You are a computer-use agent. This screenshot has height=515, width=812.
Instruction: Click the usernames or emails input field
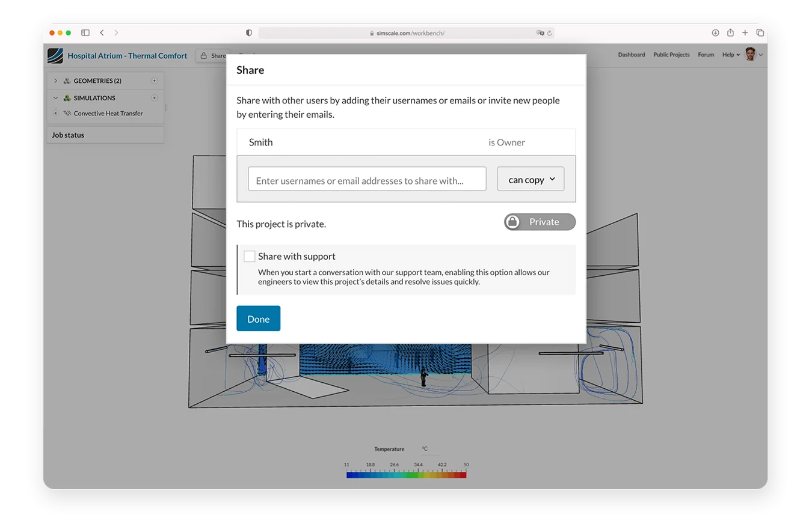pyautogui.click(x=367, y=178)
